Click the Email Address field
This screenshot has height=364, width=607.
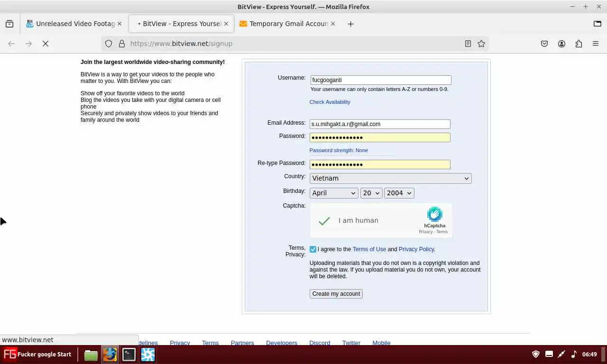pyautogui.click(x=380, y=124)
